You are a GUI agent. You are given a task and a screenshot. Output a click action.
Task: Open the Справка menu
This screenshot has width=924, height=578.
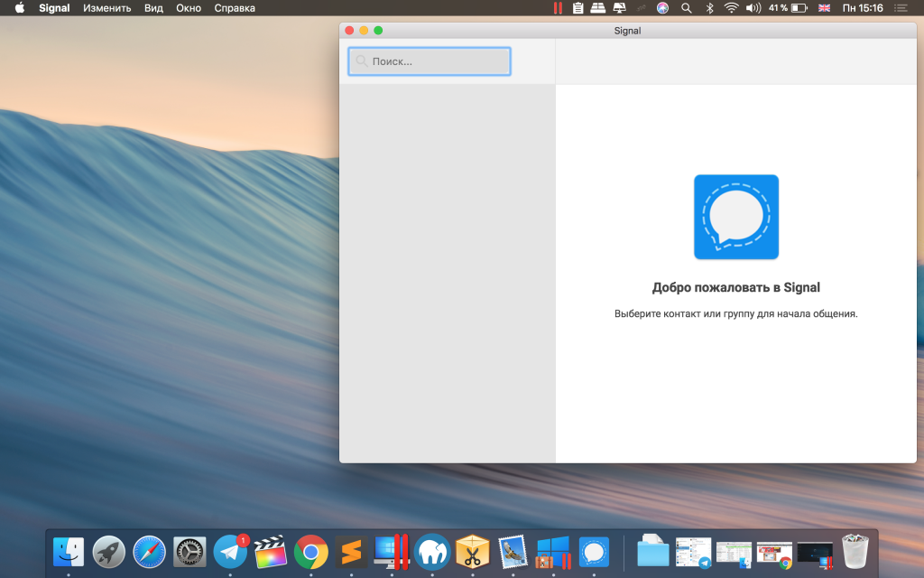pyautogui.click(x=235, y=8)
